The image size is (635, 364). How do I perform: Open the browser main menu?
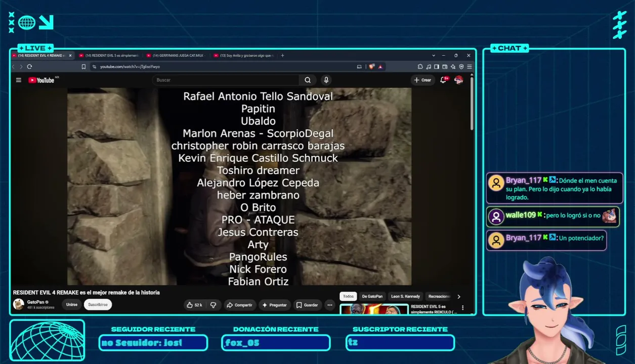pos(470,66)
